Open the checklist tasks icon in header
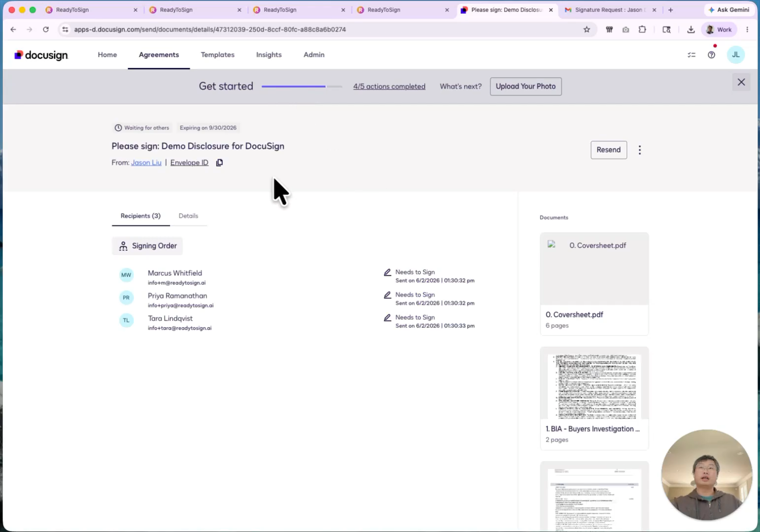Viewport: 760px width, 532px height. click(691, 55)
